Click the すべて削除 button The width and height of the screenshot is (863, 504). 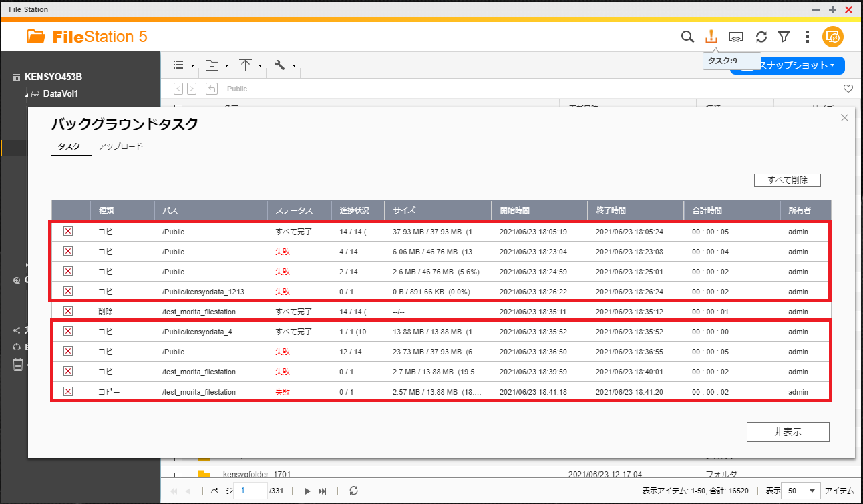click(787, 180)
